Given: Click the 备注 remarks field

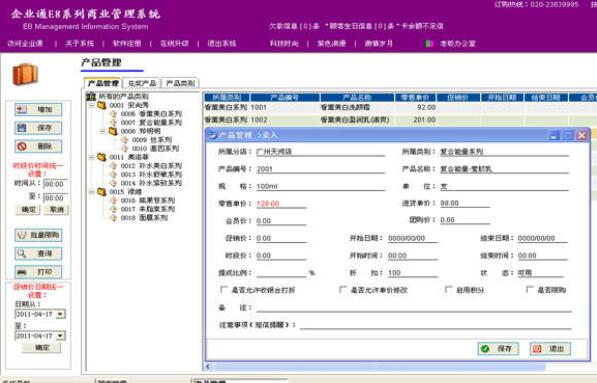Looking at the screenshot, I should [x=414, y=307].
